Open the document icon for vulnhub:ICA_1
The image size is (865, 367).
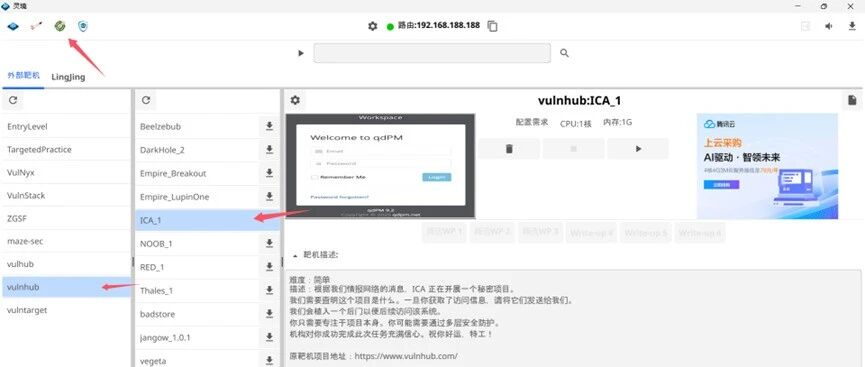point(852,100)
